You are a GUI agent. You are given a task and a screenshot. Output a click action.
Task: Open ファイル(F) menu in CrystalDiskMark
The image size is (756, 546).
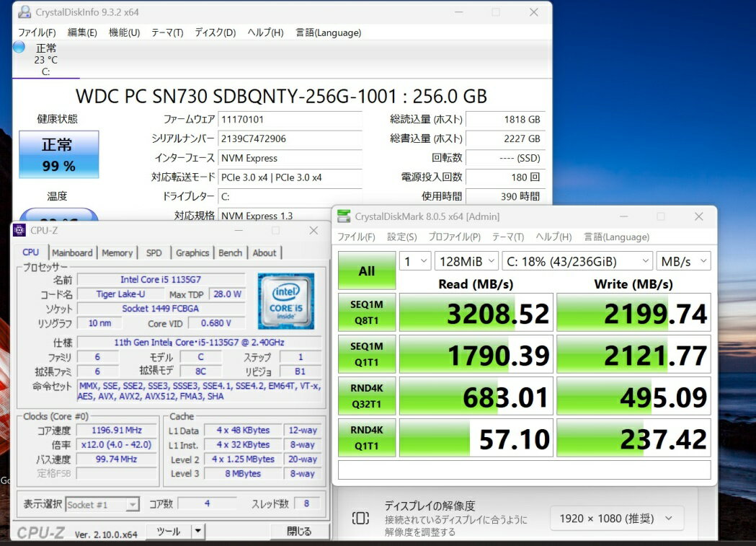(x=356, y=237)
